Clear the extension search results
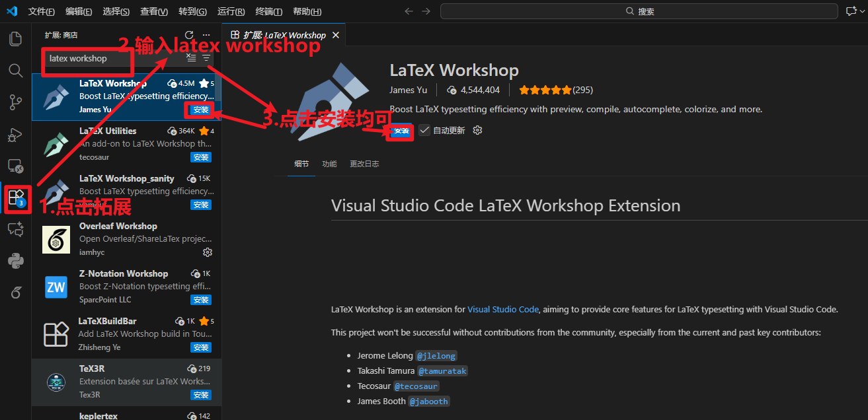 coord(191,58)
